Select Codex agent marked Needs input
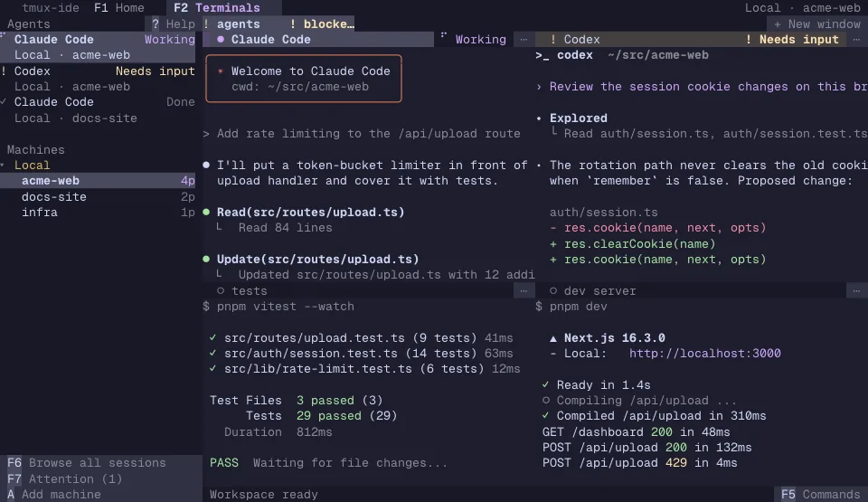Image resolution: width=868 pixels, height=502 pixels. point(98,79)
